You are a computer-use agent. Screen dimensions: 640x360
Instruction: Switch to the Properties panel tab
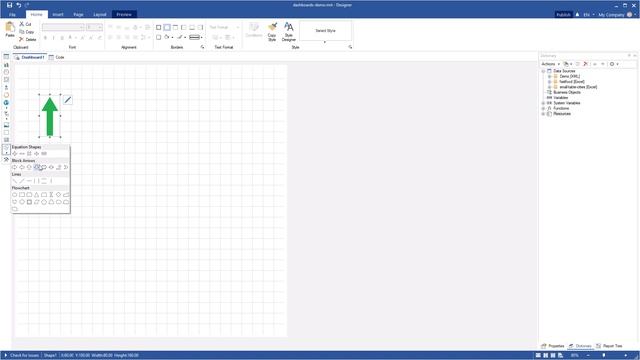553,346
